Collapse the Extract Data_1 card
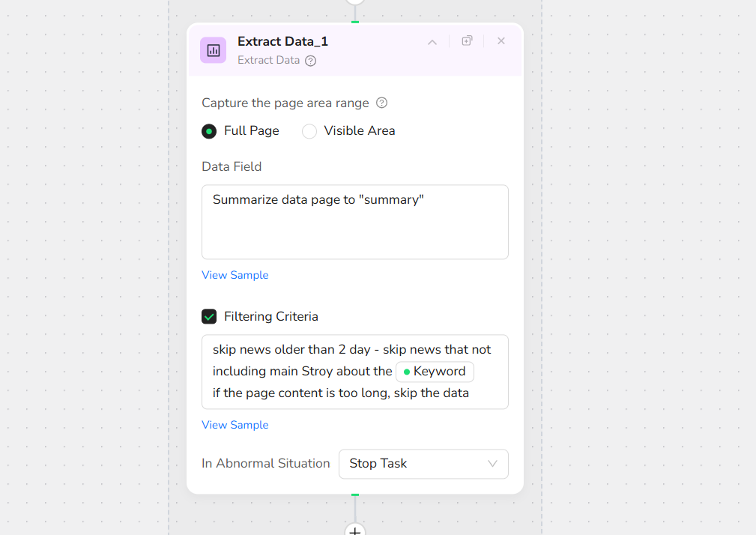 432,42
